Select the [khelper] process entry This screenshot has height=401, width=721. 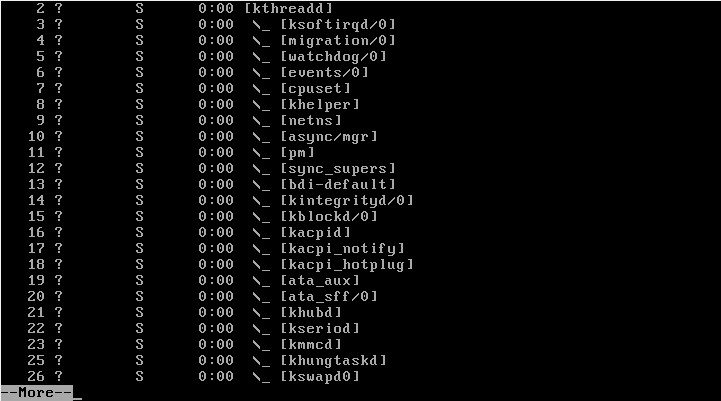(320, 104)
